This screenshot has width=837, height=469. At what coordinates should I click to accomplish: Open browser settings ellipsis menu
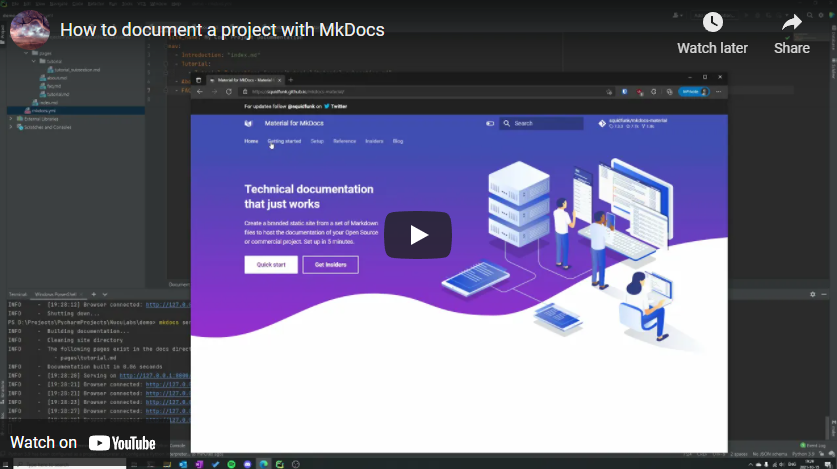tap(718, 92)
